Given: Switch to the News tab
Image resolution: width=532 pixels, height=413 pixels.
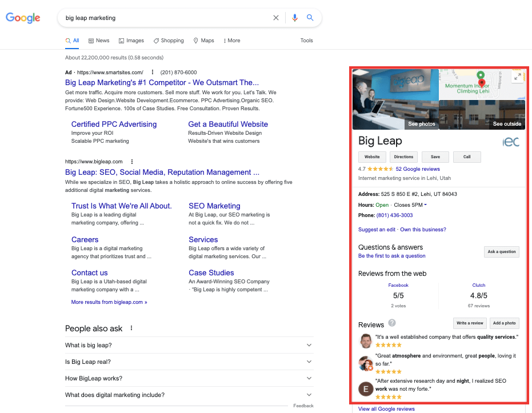Looking at the screenshot, I should [x=99, y=41].
